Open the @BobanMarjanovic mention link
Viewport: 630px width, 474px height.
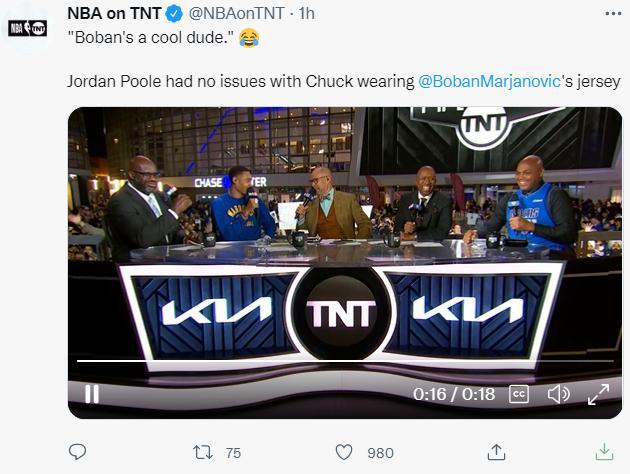[x=489, y=82]
